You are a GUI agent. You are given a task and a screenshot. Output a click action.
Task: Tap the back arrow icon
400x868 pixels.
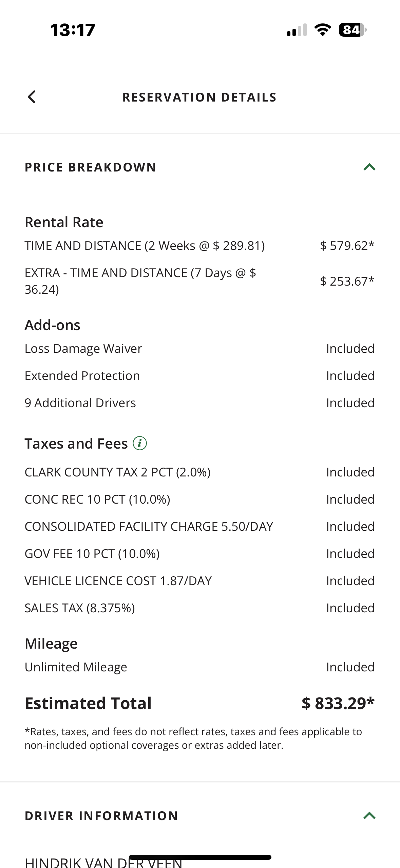click(x=32, y=97)
